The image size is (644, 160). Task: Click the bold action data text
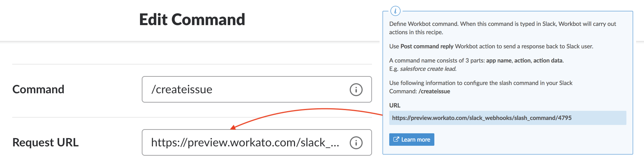pyautogui.click(x=548, y=61)
